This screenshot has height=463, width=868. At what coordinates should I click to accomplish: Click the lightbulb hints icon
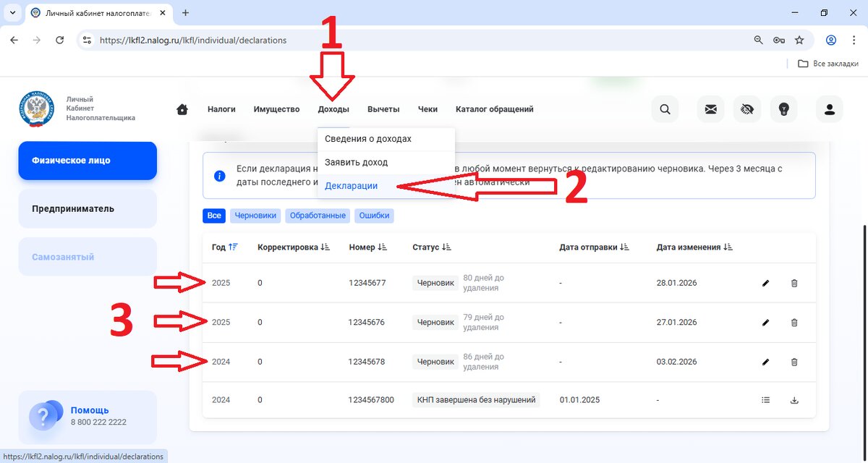coord(783,109)
